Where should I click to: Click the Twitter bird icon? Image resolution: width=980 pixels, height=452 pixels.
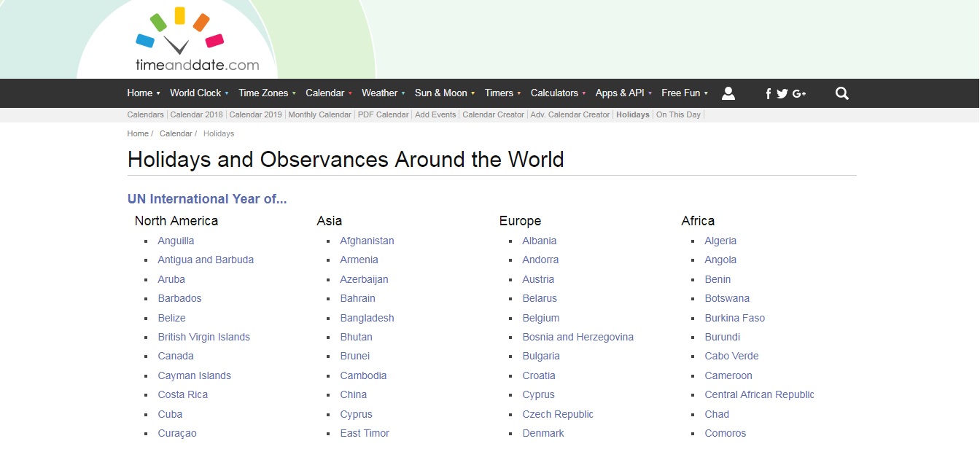[782, 93]
